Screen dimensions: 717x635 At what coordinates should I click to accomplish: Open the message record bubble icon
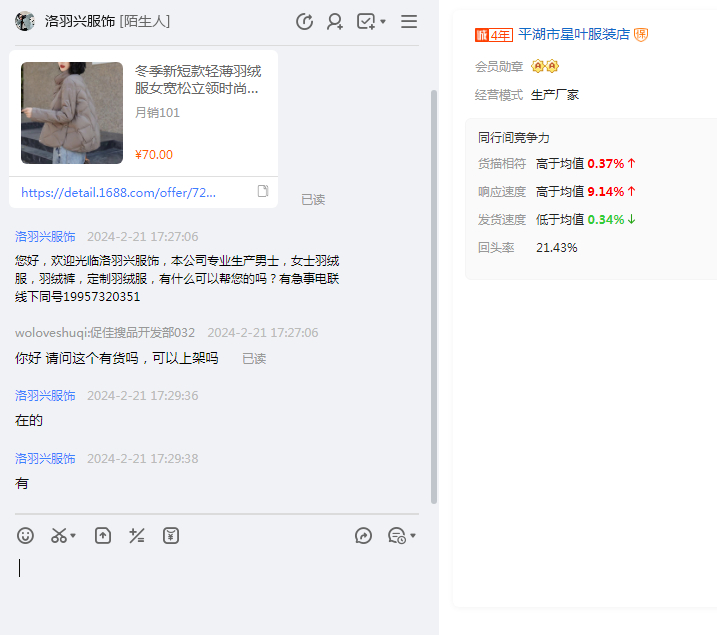point(396,535)
